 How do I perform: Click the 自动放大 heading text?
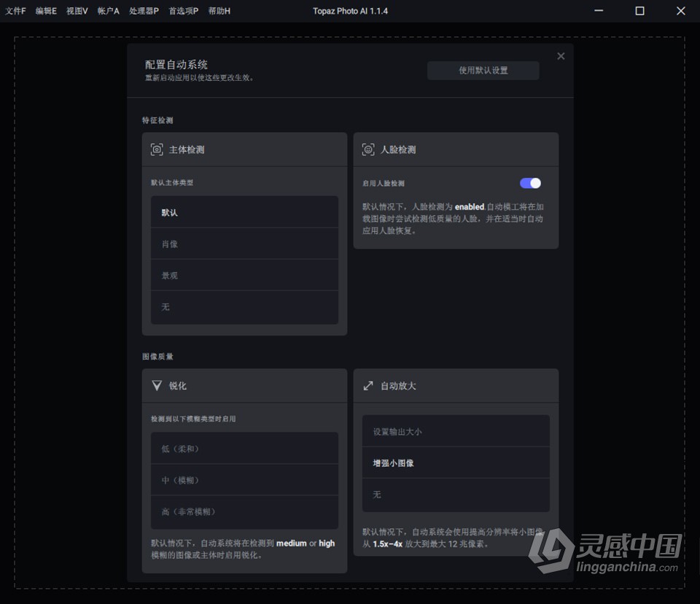point(398,386)
